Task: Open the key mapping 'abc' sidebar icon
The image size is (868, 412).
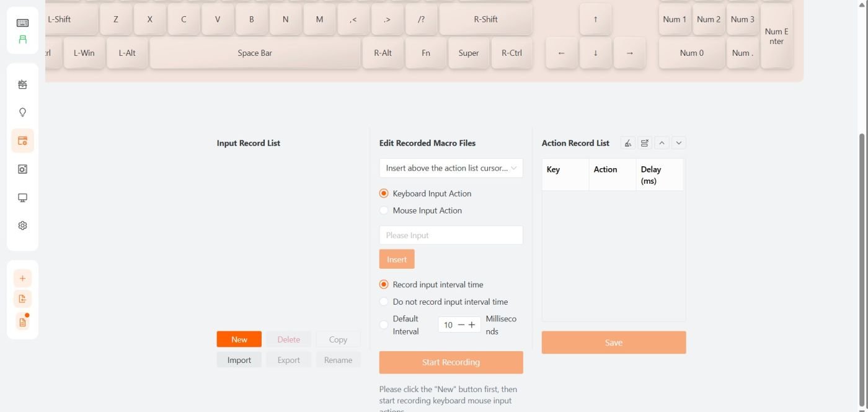Action: [22, 84]
